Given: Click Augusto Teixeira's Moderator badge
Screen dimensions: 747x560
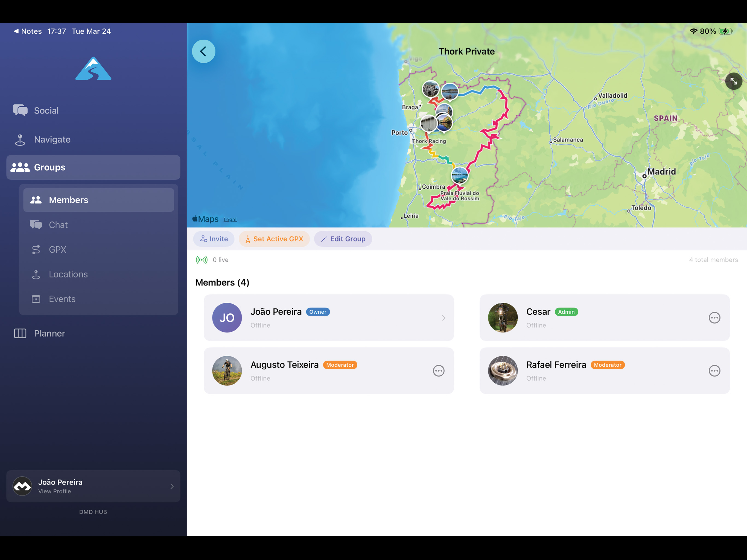Looking at the screenshot, I should pos(340,365).
